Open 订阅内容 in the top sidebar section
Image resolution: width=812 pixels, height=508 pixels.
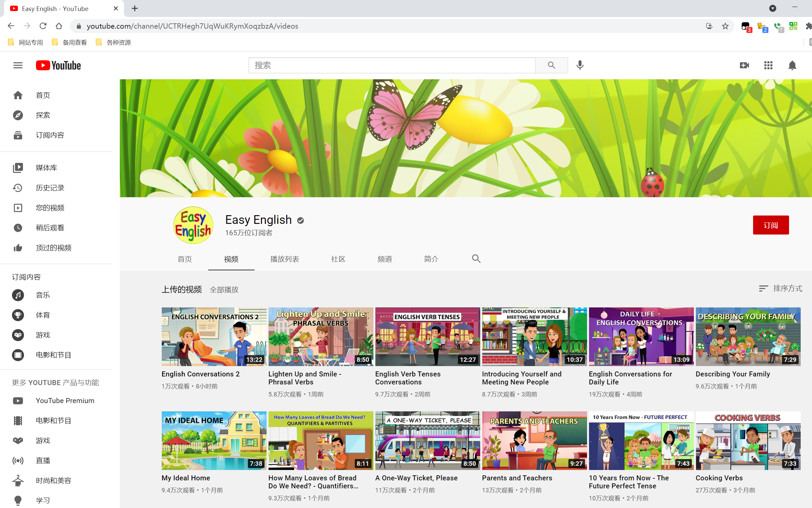pyautogui.click(x=56, y=135)
